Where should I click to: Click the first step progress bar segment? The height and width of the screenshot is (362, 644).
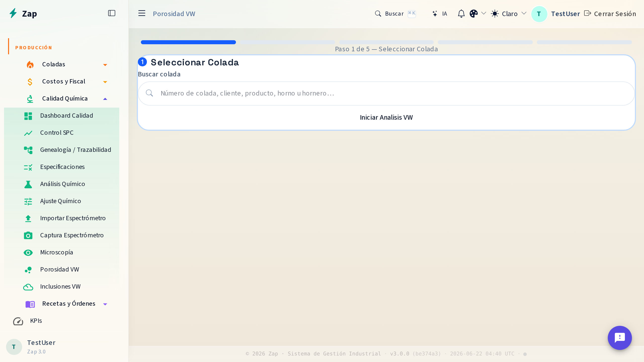click(x=188, y=42)
